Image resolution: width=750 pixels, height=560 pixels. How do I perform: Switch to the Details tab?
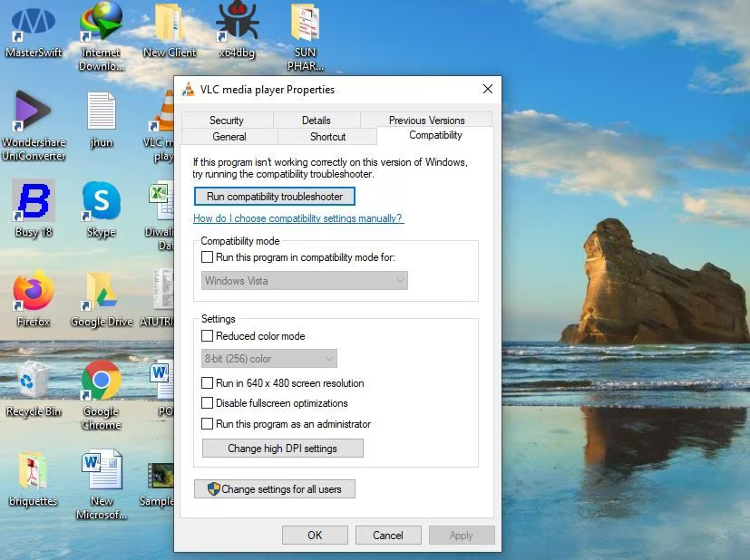(x=317, y=121)
